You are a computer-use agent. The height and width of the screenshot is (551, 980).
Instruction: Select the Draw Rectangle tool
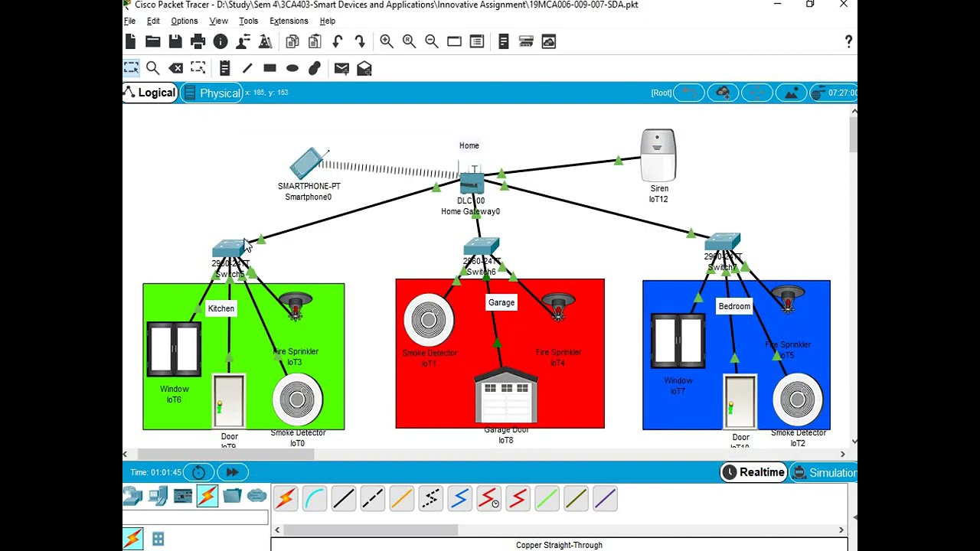click(269, 68)
